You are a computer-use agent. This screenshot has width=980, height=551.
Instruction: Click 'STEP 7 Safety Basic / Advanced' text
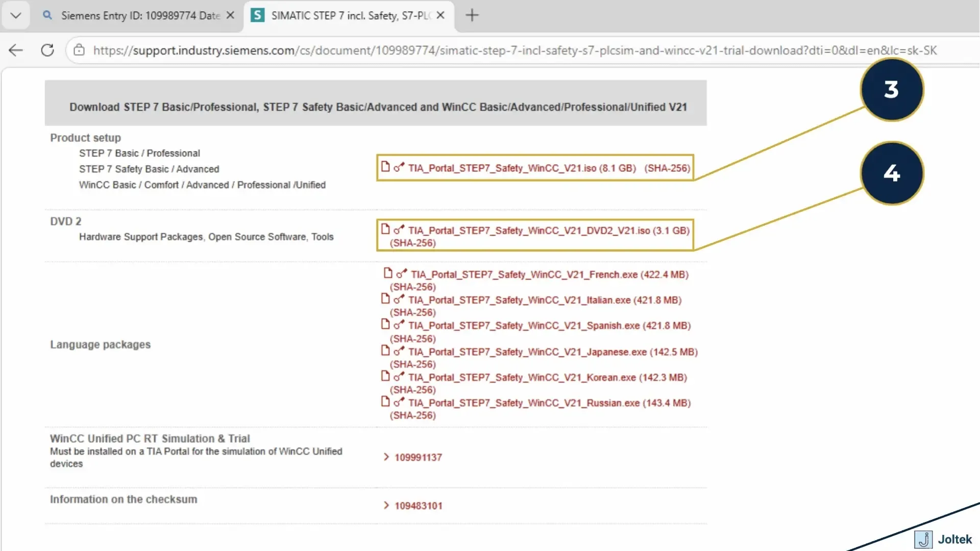[x=149, y=169]
